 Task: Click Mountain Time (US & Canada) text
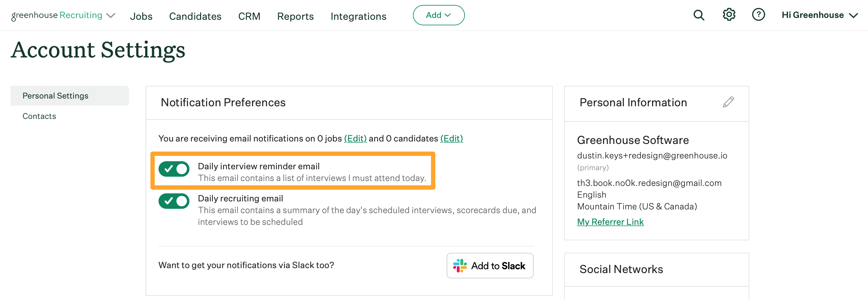(x=637, y=207)
